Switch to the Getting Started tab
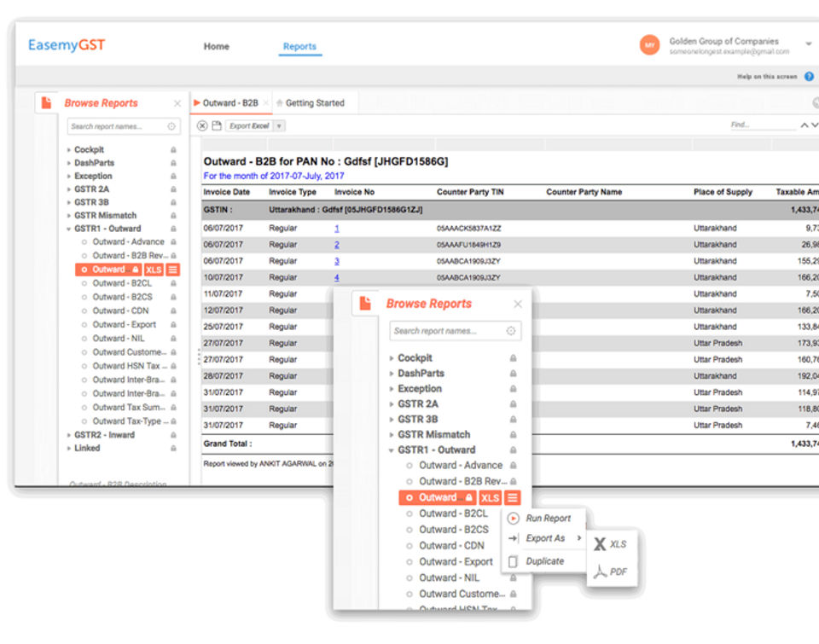819x644 pixels. [x=315, y=103]
